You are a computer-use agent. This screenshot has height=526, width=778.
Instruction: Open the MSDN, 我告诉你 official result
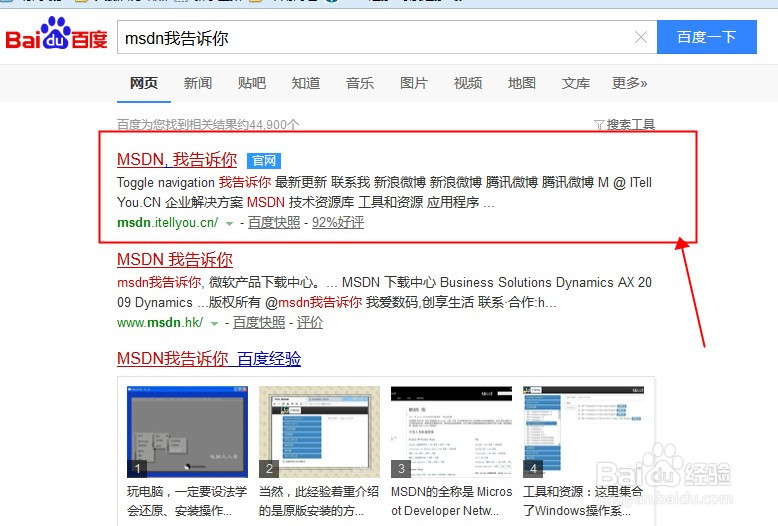pos(177,160)
